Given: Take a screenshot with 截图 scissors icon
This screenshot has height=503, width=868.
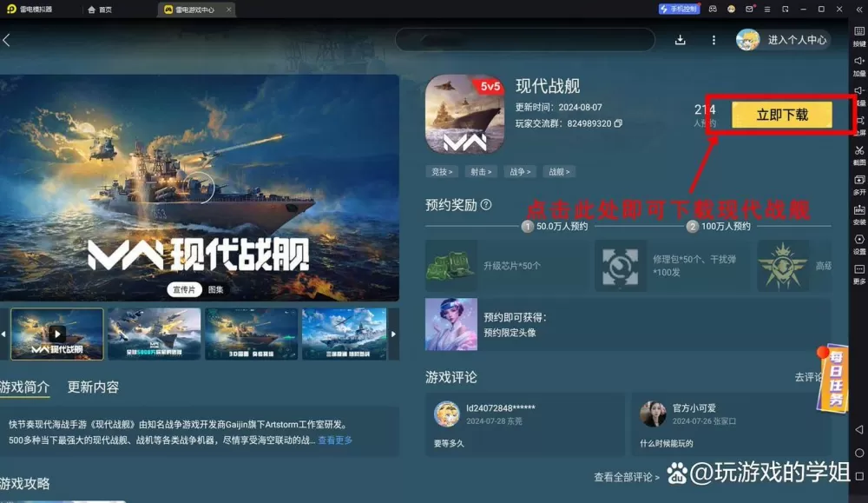Looking at the screenshot, I should [x=859, y=156].
